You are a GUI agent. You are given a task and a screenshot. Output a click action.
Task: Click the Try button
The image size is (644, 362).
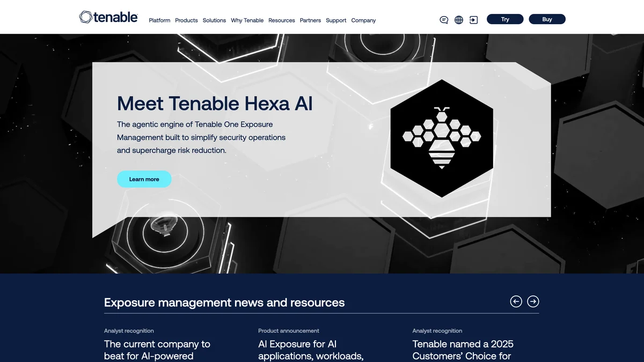tap(505, 19)
